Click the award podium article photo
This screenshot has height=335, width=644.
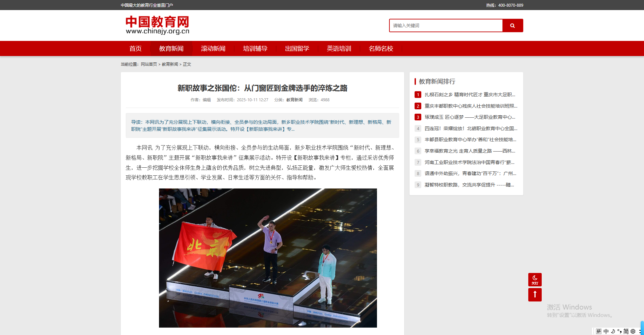coord(268,258)
